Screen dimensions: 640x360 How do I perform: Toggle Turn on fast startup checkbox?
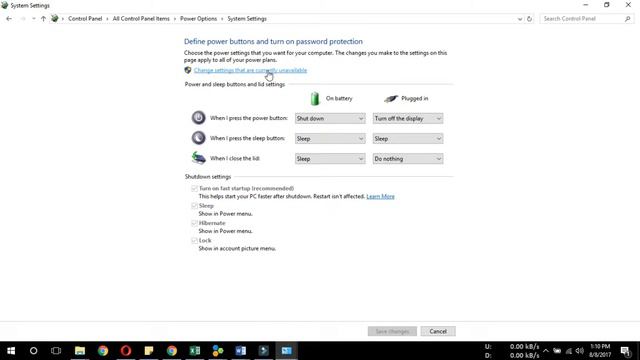tap(195, 189)
